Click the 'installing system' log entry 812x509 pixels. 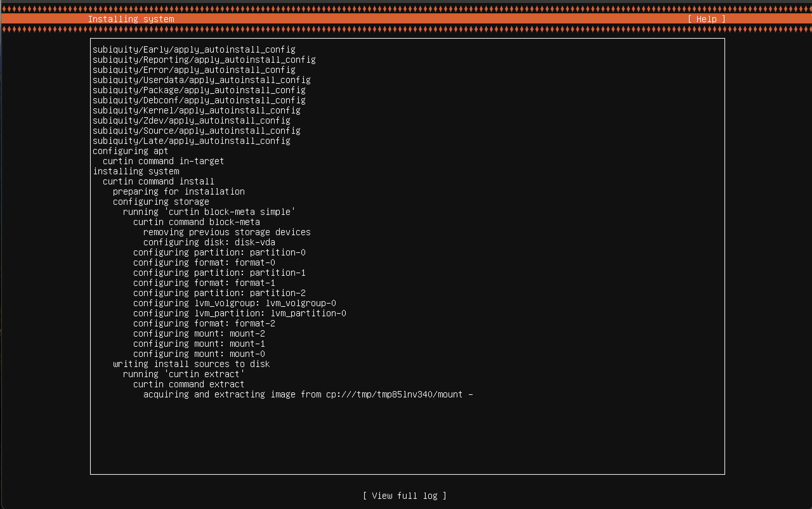[x=136, y=171]
